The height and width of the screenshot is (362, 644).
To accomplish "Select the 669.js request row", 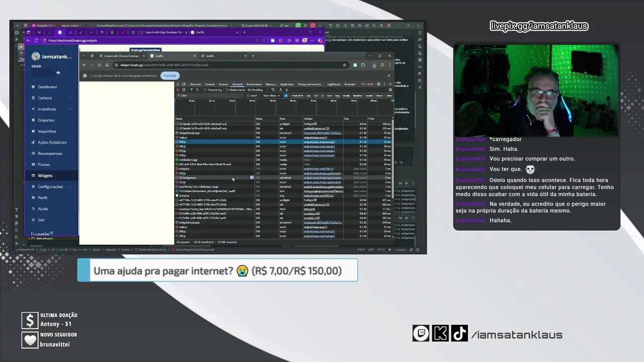I will click(283, 142).
